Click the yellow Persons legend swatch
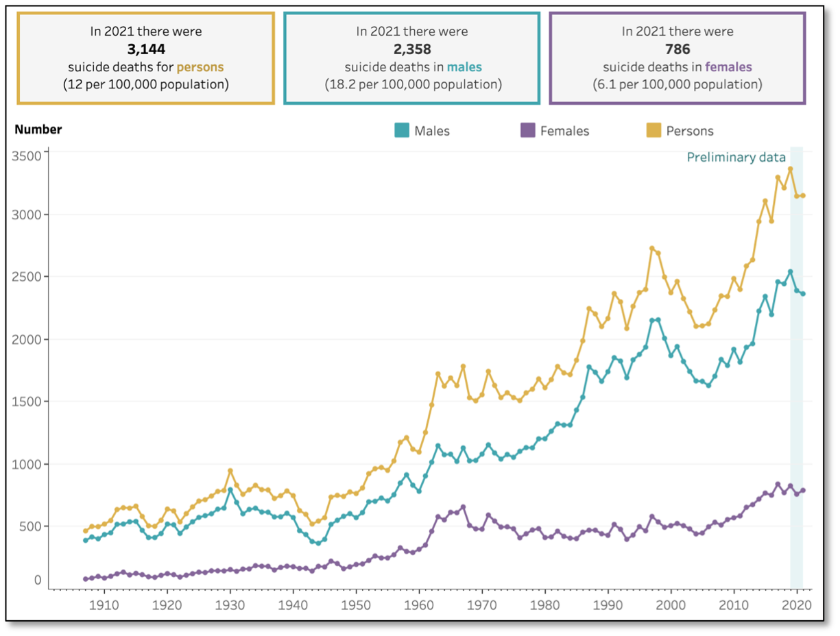This screenshot has width=840, height=636. click(x=654, y=130)
